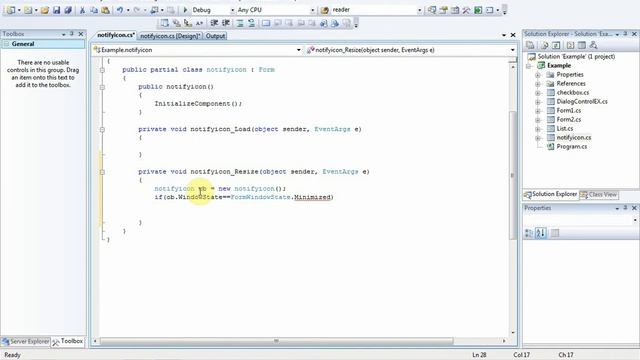This screenshot has height=360, width=640.
Task: Click the Copy toolbar icon
Action: tap(93, 10)
